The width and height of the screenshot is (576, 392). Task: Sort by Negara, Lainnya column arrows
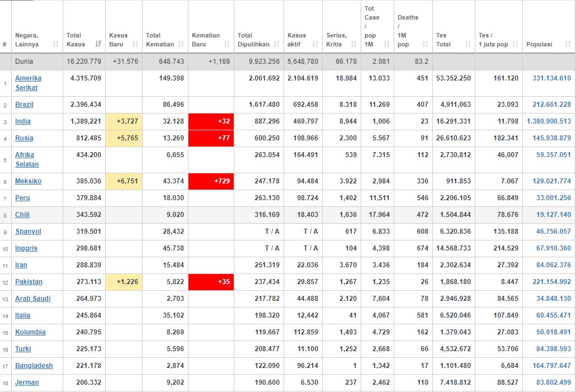[56, 44]
